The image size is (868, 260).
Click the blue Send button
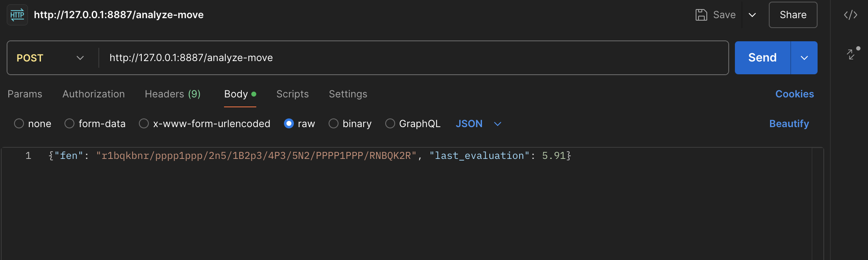762,58
